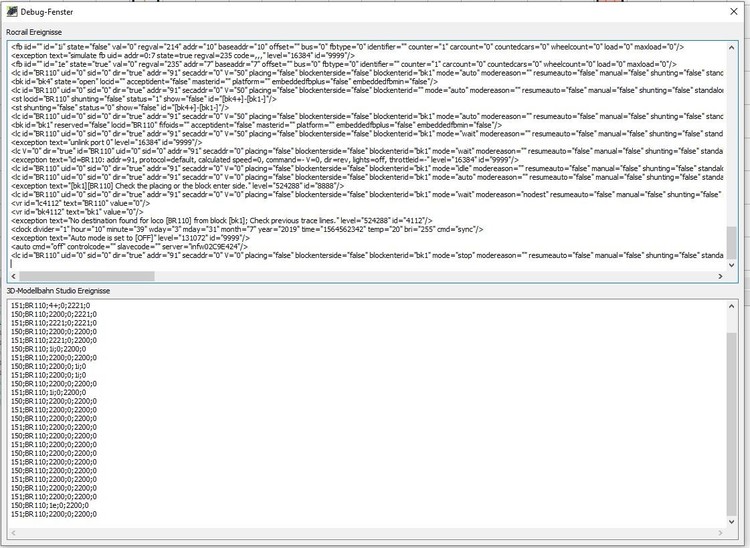Close the Debug-Fenster window
Image resolution: width=750 pixels, height=548 pixels.
(x=734, y=11)
